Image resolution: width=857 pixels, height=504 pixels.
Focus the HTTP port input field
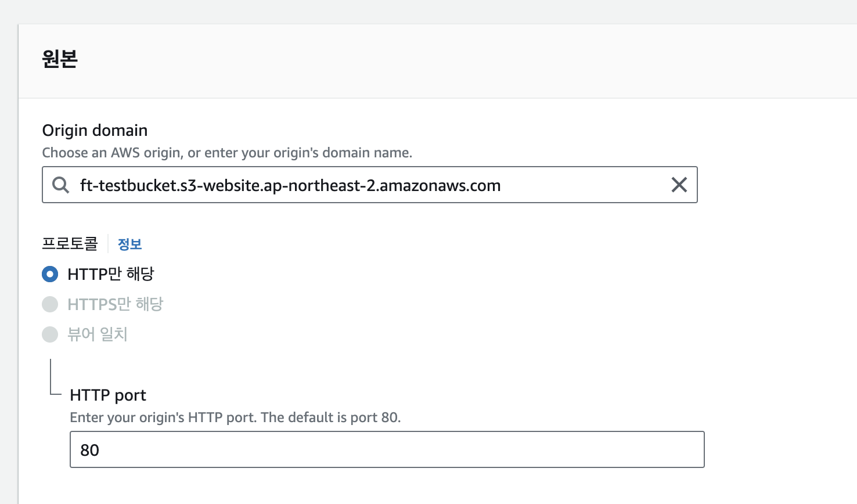point(387,449)
